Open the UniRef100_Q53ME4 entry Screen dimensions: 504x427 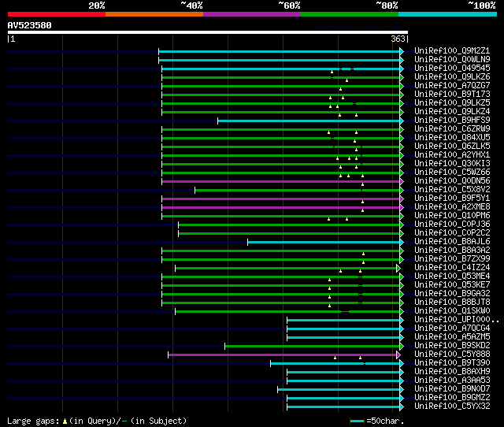pyautogui.click(x=452, y=277)
